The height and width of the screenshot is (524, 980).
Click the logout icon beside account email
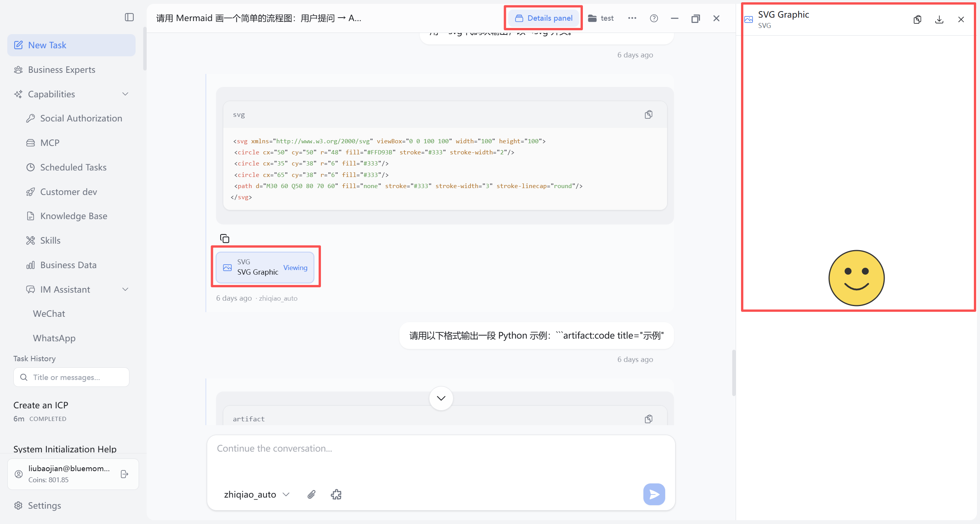coord(124,474)
